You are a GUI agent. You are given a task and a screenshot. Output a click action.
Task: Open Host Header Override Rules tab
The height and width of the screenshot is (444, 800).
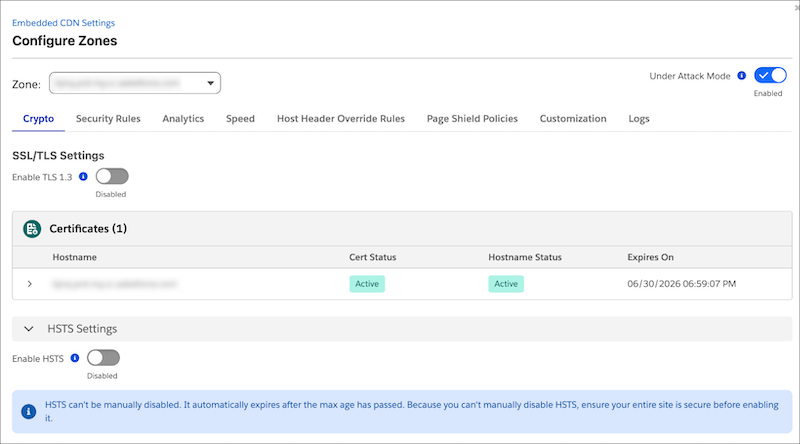[x=341, y=119]
